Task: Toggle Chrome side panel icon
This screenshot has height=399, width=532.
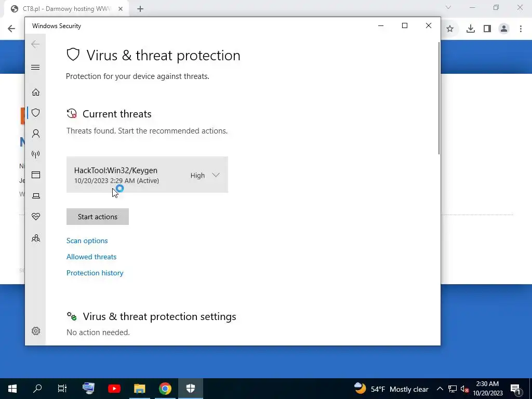Action: [x=487, y=29]
